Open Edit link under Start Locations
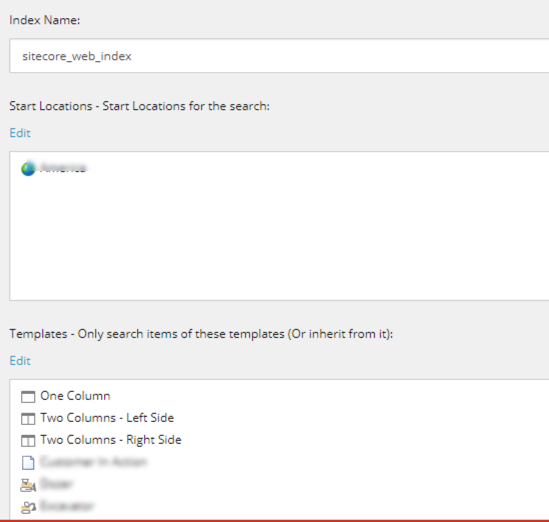The image size is (549, 522). 20,133
